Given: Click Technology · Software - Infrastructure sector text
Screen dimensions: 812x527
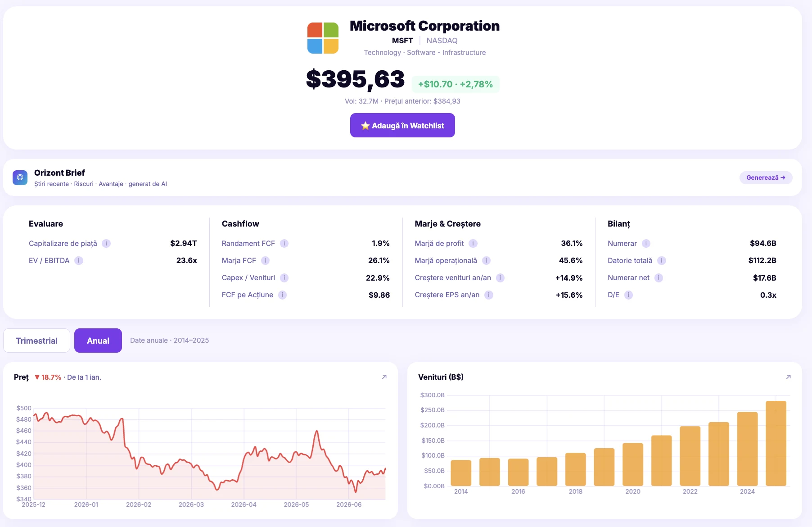Looking at the screenshot, I should (424, 52).
